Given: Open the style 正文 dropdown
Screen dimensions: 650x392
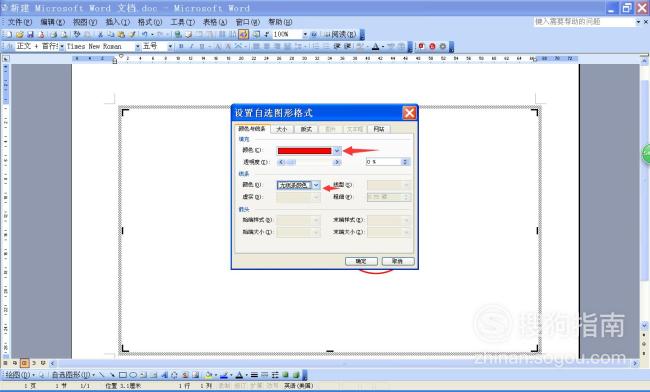Looking at the screenshot, I should (x=62, y=46).
